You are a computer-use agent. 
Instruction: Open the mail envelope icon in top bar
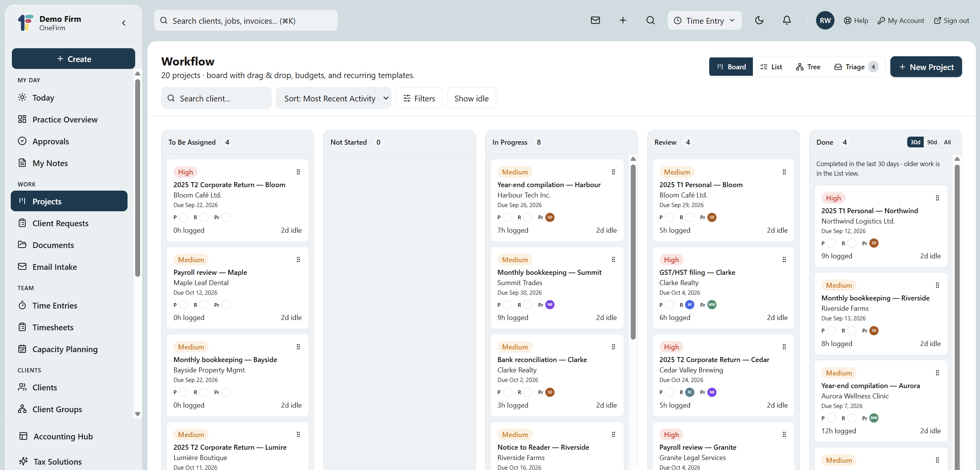[x=595, y=20]
